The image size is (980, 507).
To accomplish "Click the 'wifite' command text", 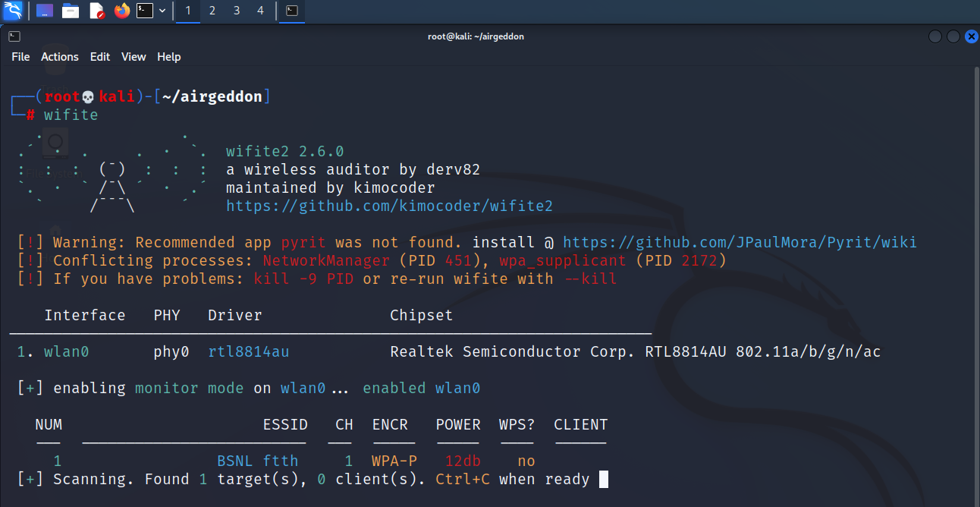I will [x=71, y=115].
